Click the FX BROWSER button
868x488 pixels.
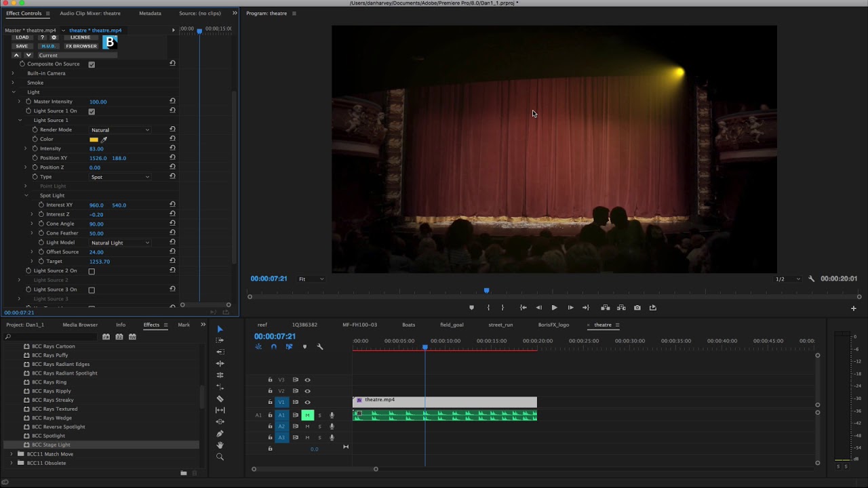[x=81, y=46]
